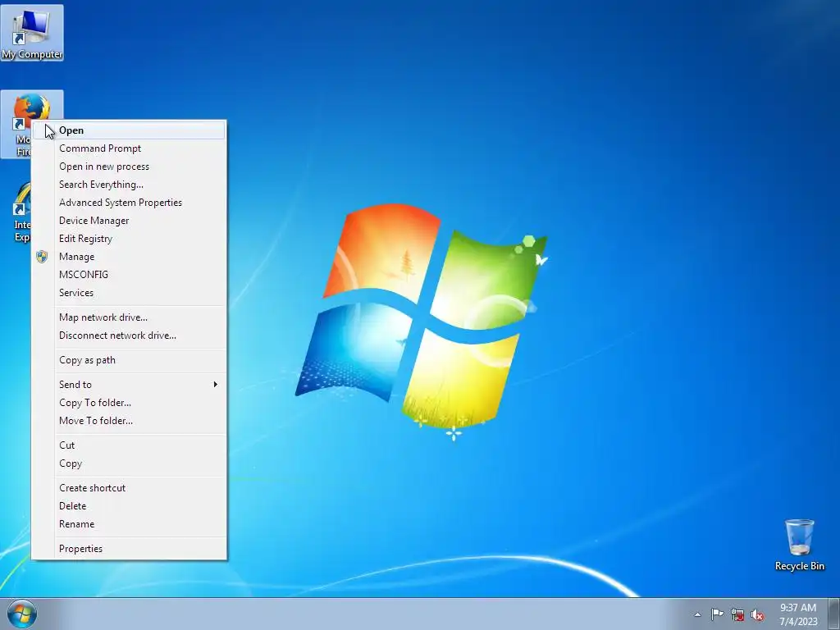Image resolution: width=840 pixels, height=630 pixels.
Task: Click the muted volume tray icon
Action: coord(757,614)
